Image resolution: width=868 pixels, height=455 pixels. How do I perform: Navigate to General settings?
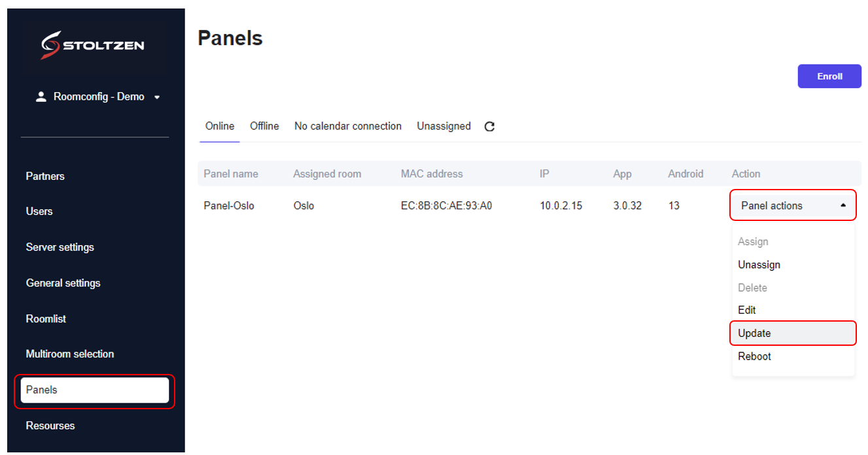point(63,283)
